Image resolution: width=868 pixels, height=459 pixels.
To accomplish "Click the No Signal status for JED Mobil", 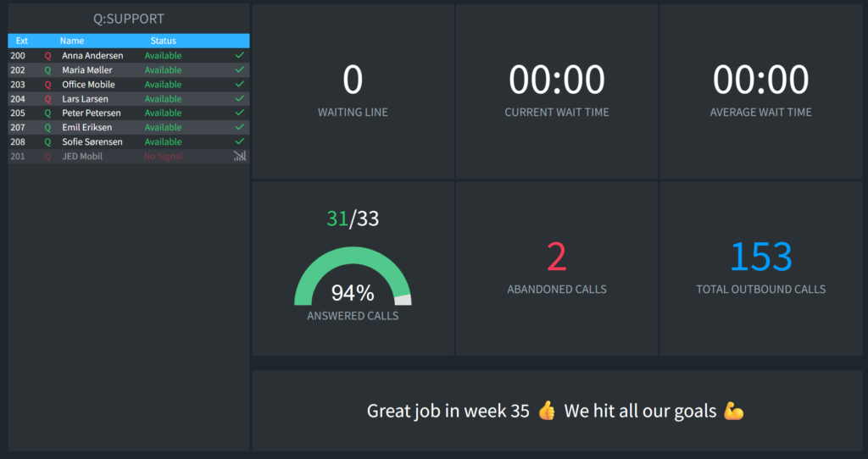I will click(164, 157).
